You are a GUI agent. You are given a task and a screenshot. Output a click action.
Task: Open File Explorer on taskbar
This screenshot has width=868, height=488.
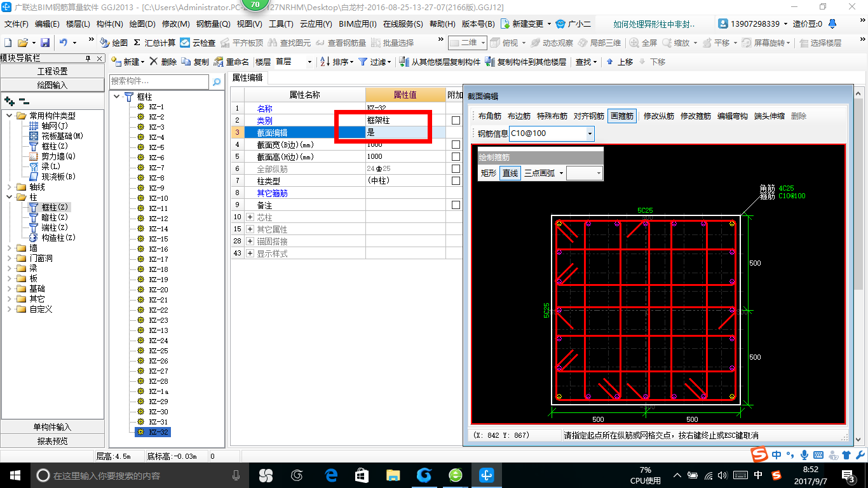(393, 475)
